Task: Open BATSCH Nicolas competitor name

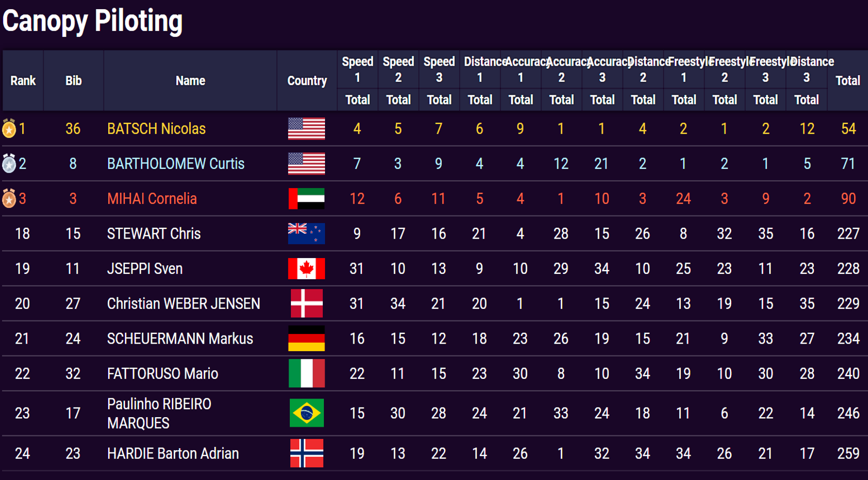Action: coord(156,129)
